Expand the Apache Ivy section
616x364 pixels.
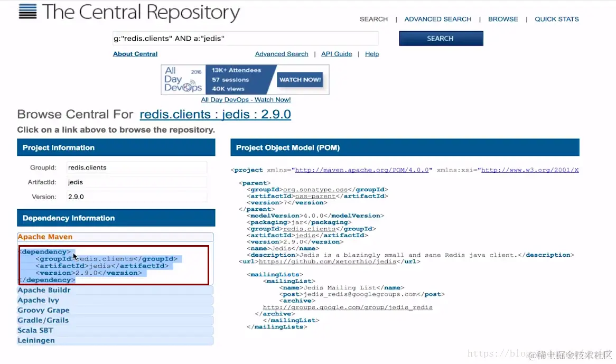[x=115, y=300]
